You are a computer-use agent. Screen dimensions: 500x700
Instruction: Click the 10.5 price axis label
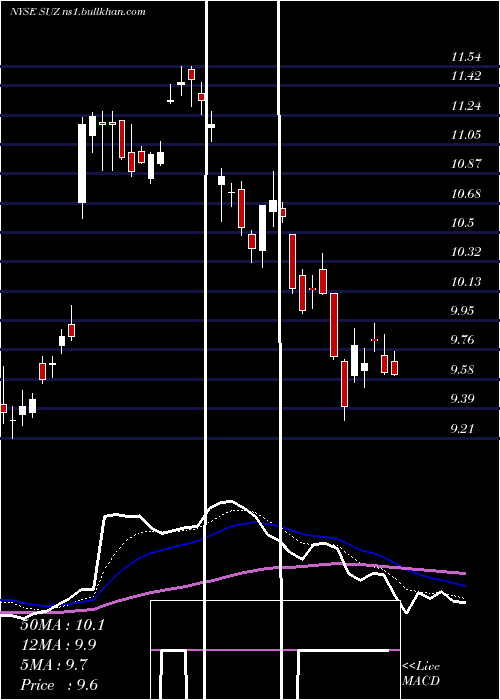coord(462,223)
